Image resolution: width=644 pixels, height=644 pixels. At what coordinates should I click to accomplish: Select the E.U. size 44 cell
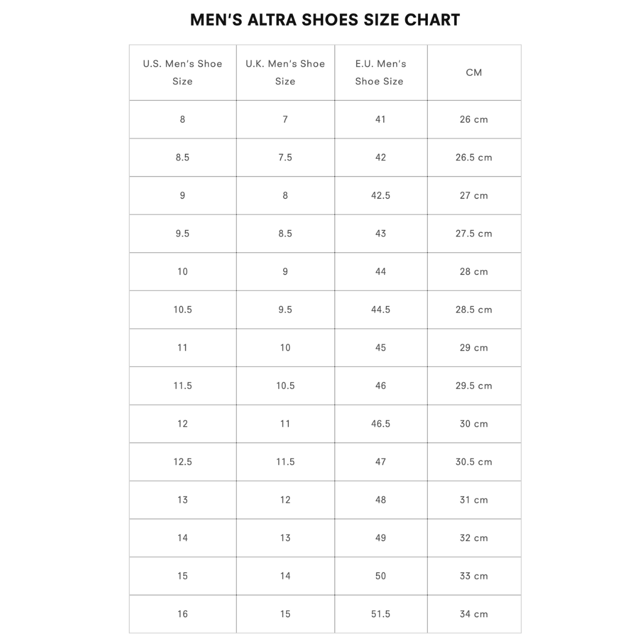point(380,272)
